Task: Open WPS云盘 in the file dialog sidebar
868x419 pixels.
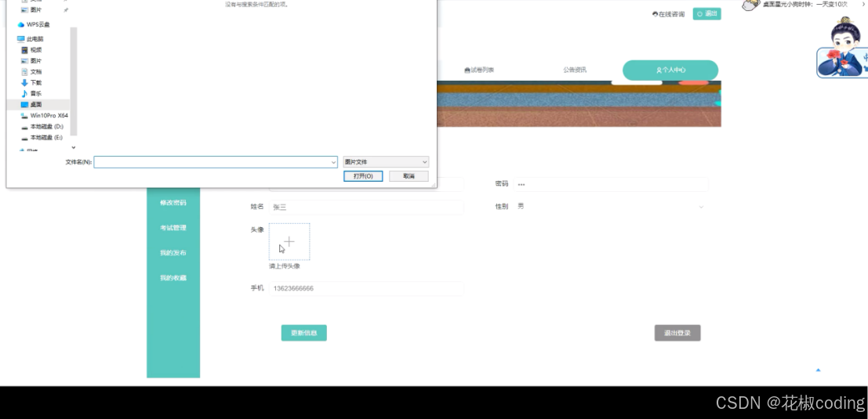Action: (38, 24)
